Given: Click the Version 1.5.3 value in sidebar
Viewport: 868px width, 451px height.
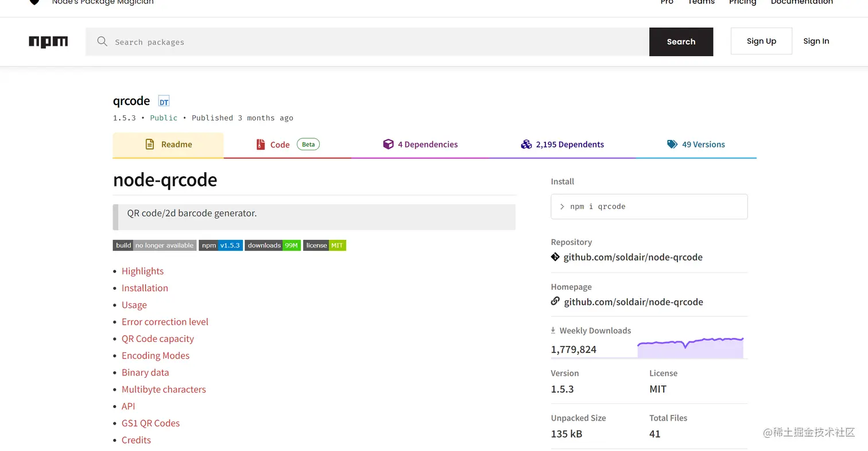Looking at the screenshot, I should 563,389.
